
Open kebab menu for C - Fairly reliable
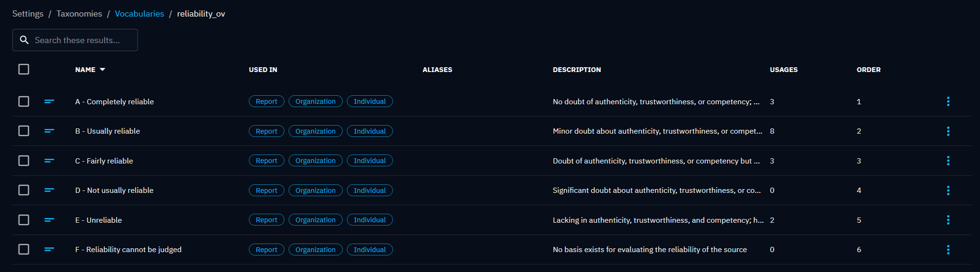click(x=948, y=161)
